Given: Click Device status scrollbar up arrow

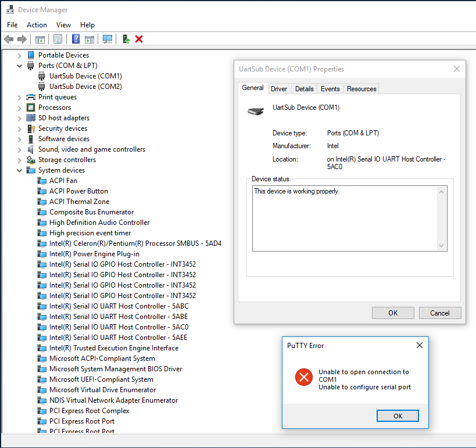Looking at the screenshot, I should [441, 192].
